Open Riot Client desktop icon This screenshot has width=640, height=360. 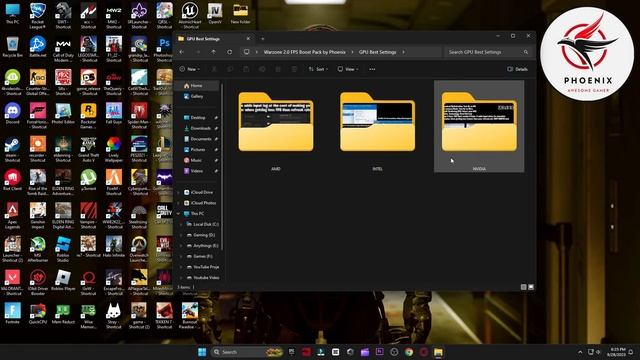(x=12, y=180)
